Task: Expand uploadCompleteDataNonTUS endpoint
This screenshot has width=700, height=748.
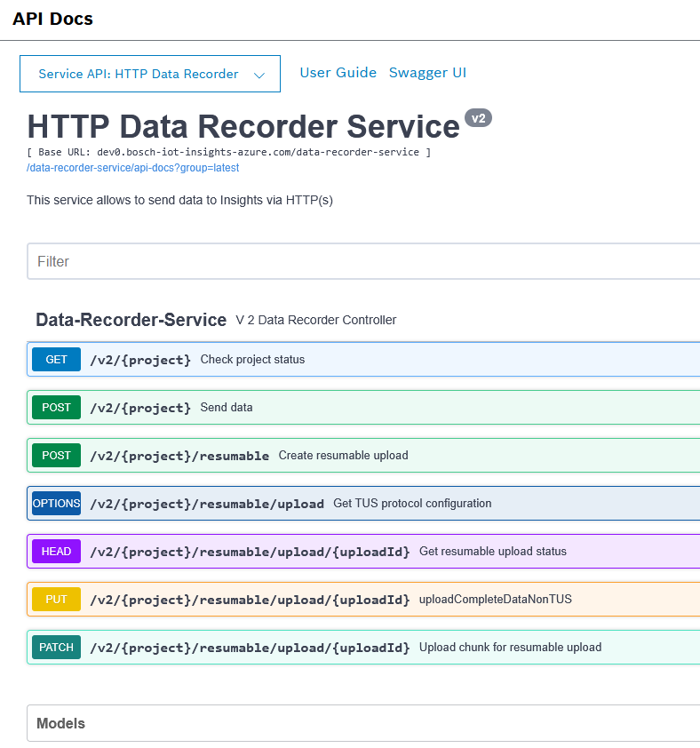Action: [x=495, y=600]
